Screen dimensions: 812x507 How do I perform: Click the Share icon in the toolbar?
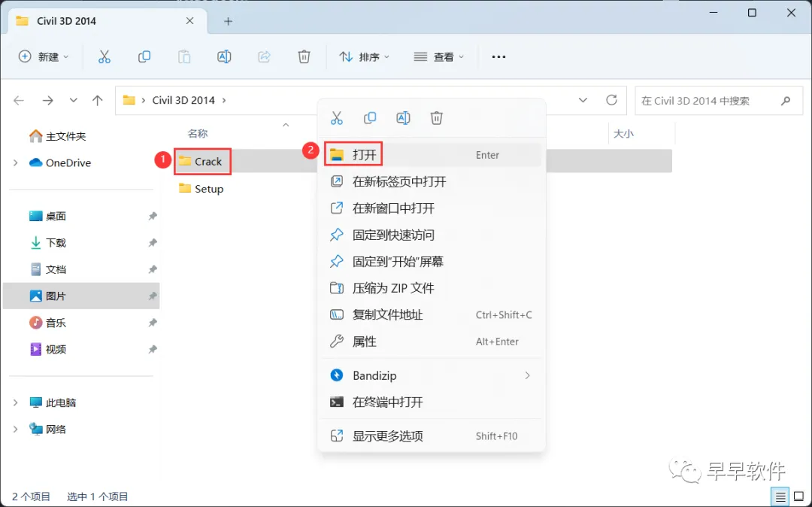[264, 56]
